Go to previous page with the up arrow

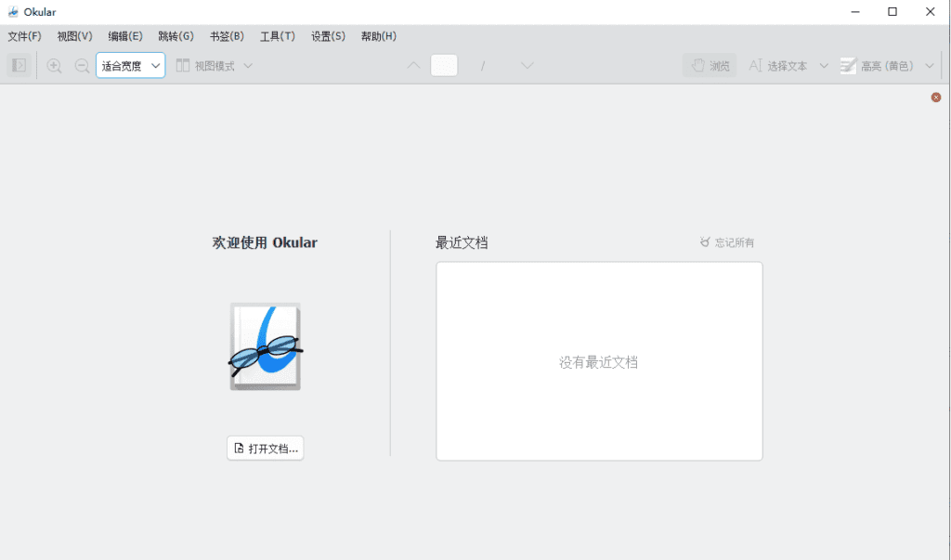pos(413,66)
